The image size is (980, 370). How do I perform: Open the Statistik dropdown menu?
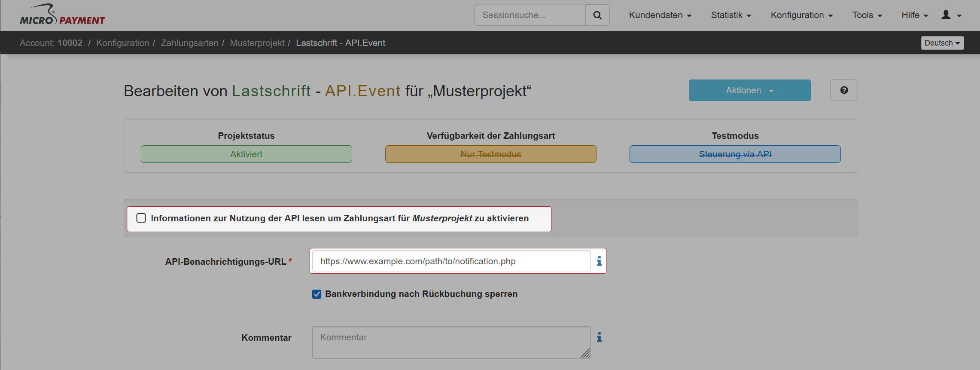tap(731, 15)
